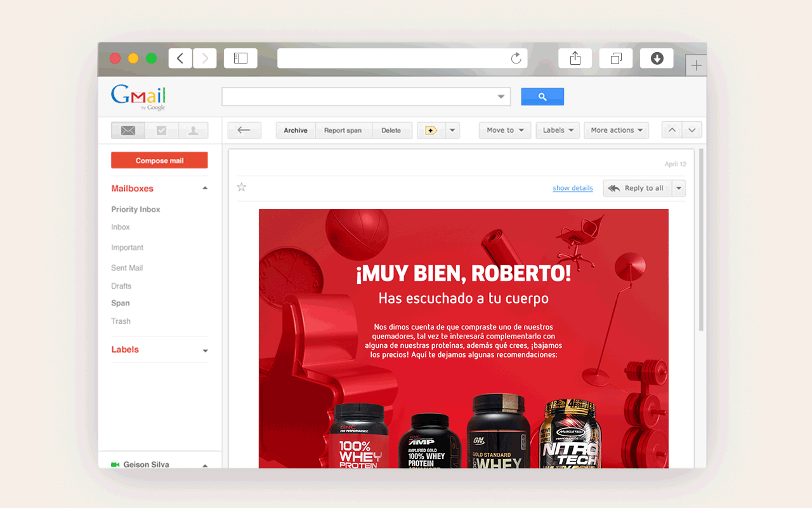The image size is (812, 508).
Task: Click the Mailboxes heading
Action: [x=132, y=189]
